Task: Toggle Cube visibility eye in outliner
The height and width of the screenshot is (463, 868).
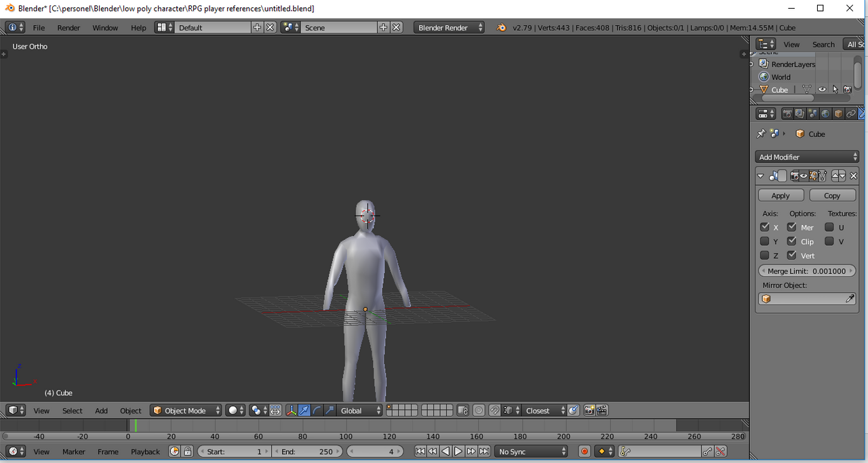Action: [822, 89]
